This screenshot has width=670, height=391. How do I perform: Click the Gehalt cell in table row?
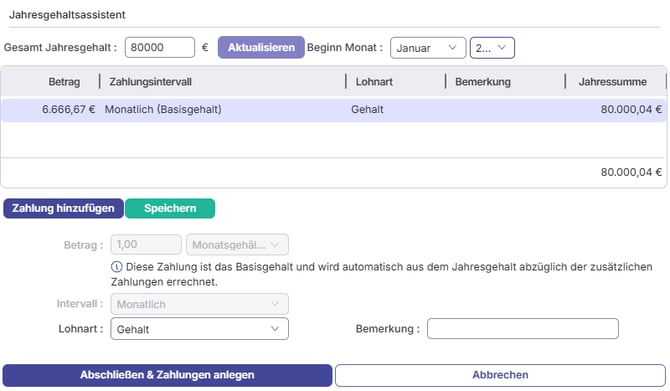(367, 109)
